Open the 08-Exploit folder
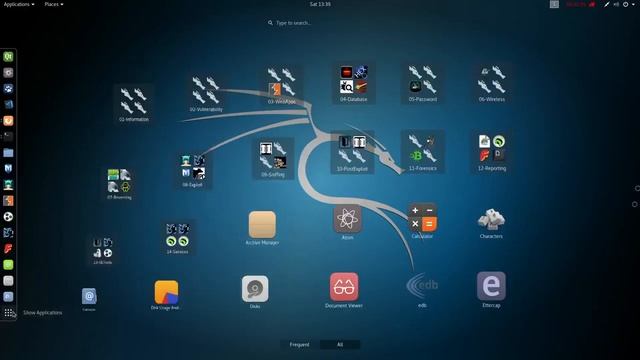640x360 pixels. click(x=192, y=171)
